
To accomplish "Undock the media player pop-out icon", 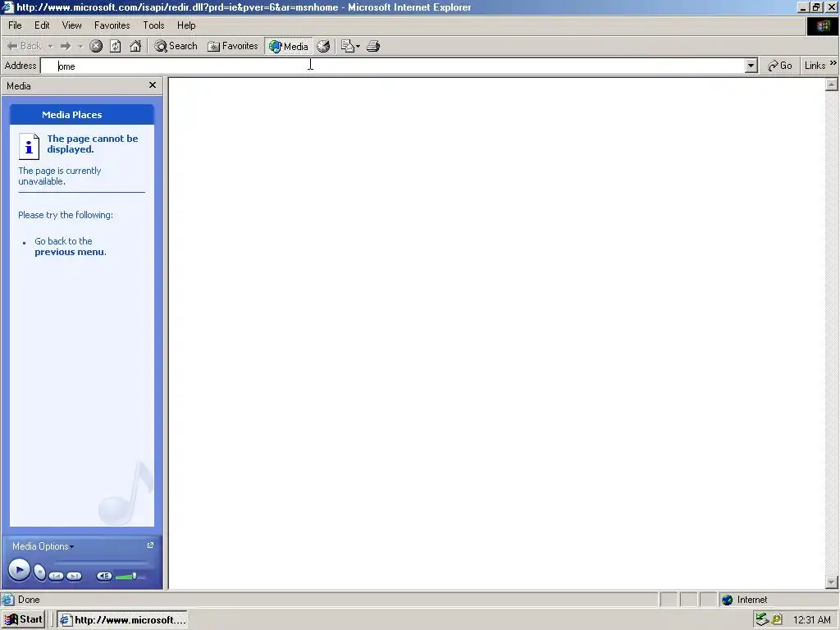I will [x=151, y=546].
